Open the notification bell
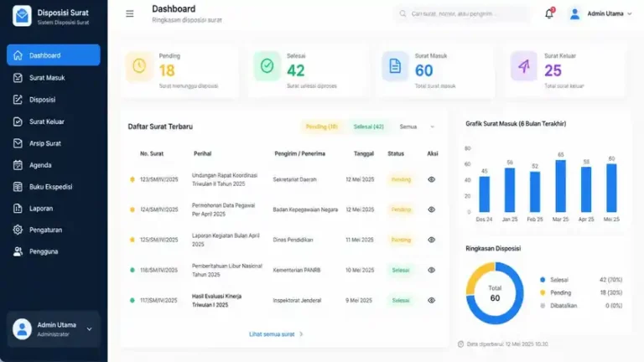This screenshot has width=644, height=362. click(549, 13)
